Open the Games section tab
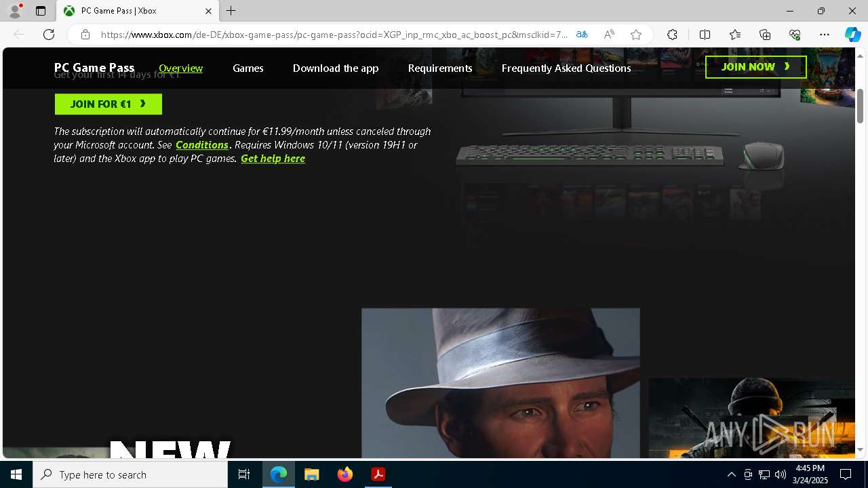868x488 pixels. 248,68
